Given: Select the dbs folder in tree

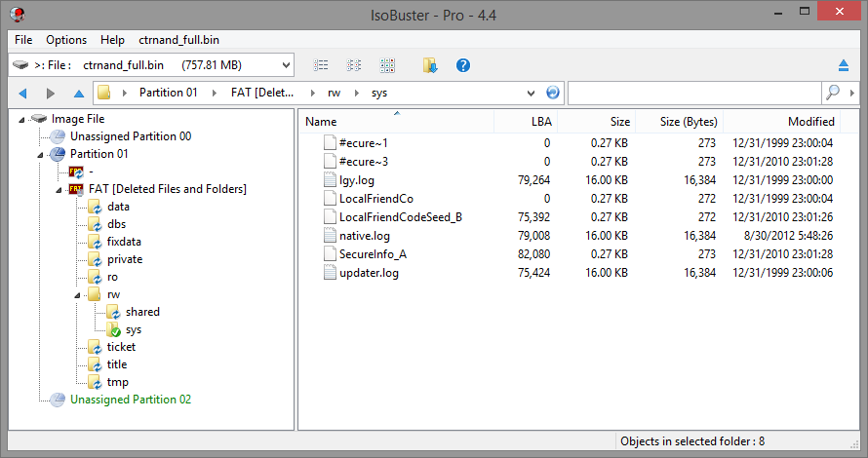Looking at the screenshot, I should pos(116,224).
